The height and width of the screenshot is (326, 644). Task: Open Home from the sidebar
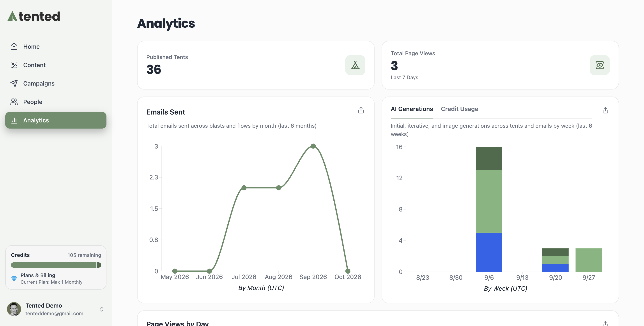[x=56, y=47]
